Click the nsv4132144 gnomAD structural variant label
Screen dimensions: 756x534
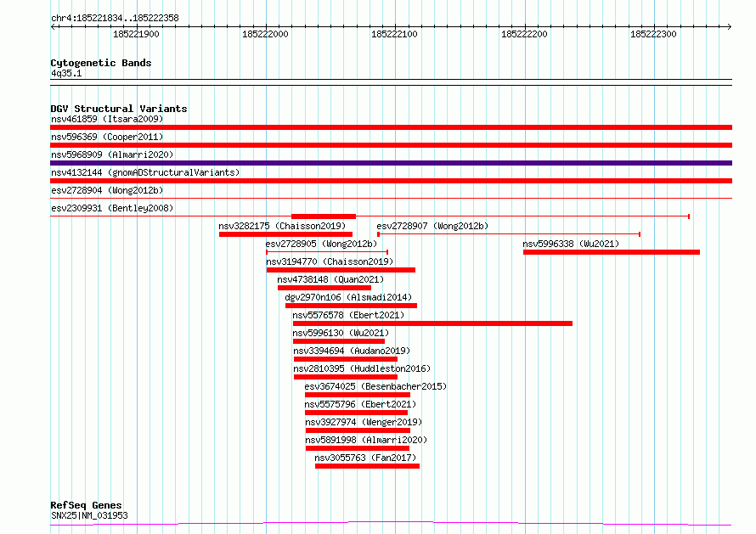coord(144,172)
